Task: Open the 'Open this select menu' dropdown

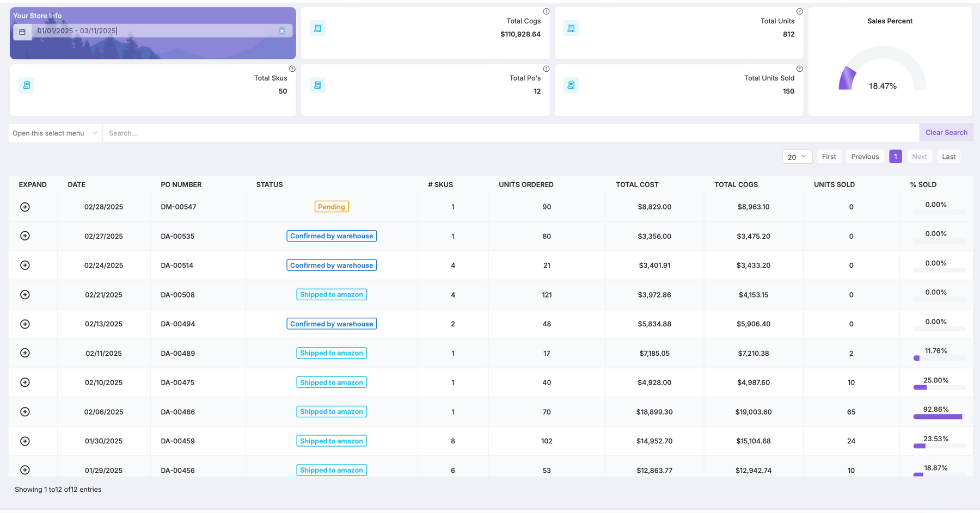Action: [x=55, y=133]
